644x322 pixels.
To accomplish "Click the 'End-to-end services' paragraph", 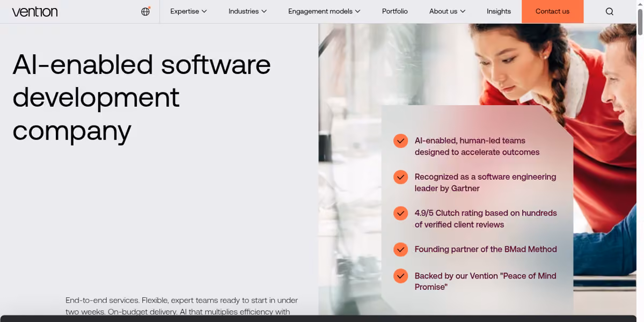I will point(181,306).
